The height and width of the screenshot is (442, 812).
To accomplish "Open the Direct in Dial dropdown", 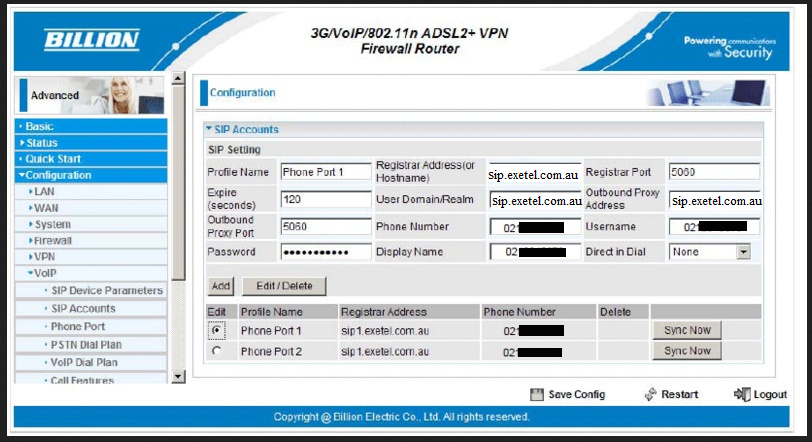I will click(744, 252).
